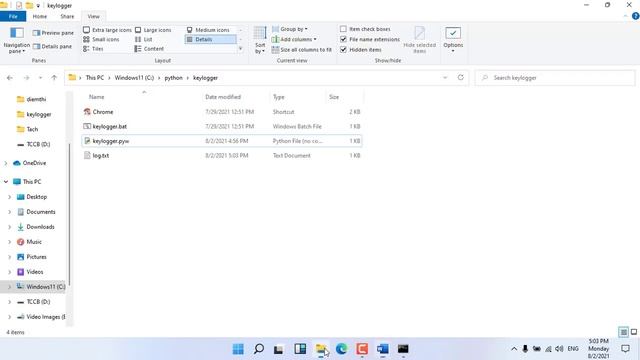Switch layout to Extra large icons
The height and width of the screenshot is (360, 640).
(x=107, y=30)
